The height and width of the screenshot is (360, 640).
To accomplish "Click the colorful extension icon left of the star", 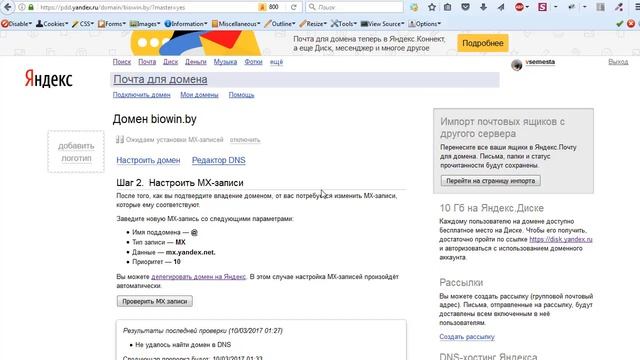I will [414, 7].
